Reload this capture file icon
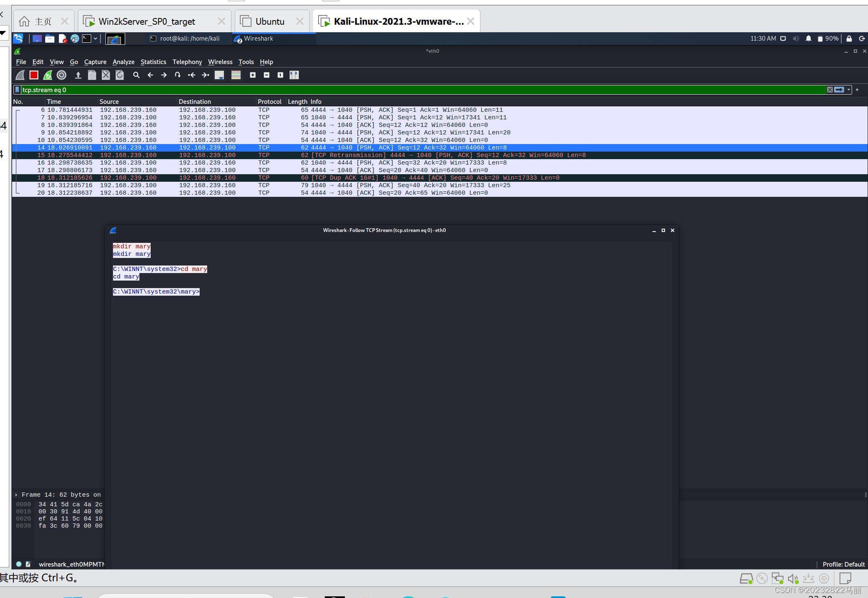 tap(120, 75)
